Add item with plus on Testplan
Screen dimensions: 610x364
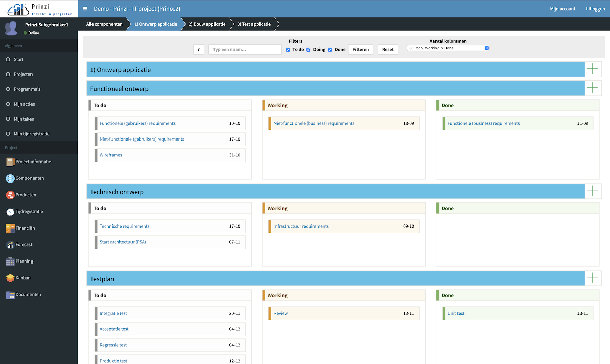(x=592, y=278)
